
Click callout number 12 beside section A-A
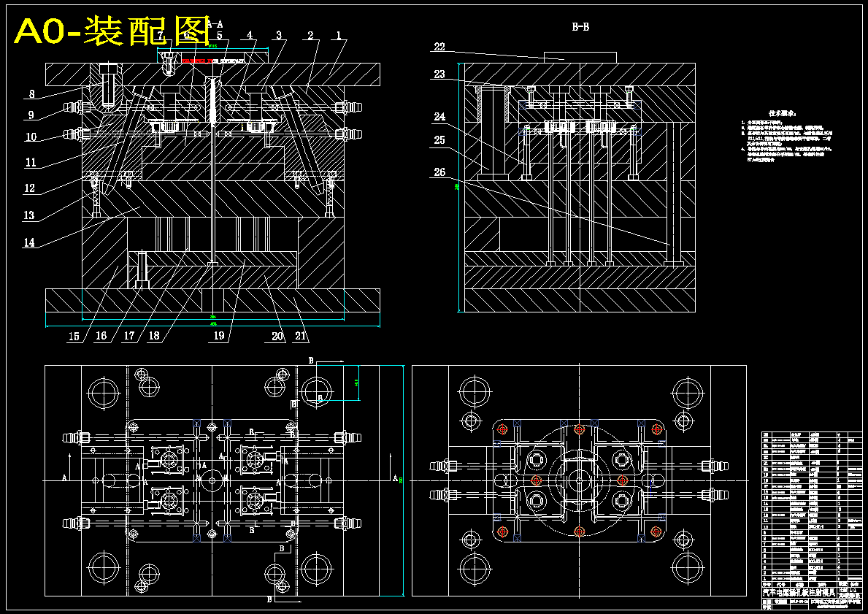pyautogui.click(x=28, y=188)
